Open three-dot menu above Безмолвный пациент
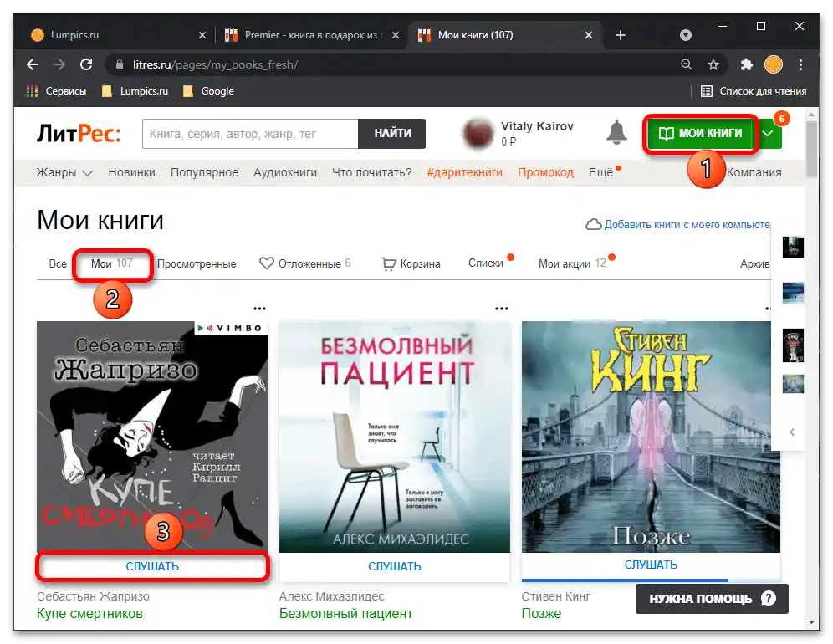The width and height of the screenshot is (833, 644). [502, 309]
